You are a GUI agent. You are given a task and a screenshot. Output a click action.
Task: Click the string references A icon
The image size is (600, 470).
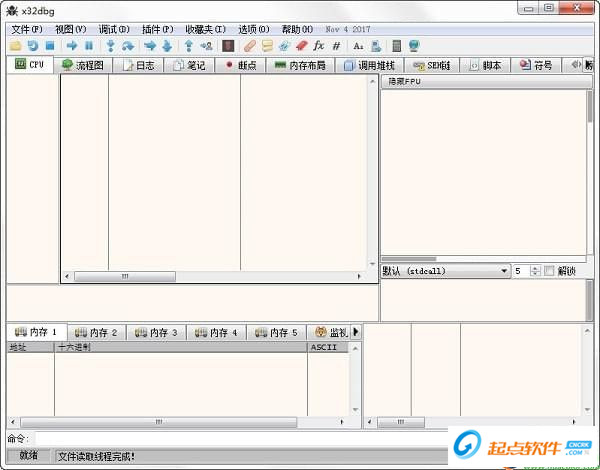(x=358, y=46)
